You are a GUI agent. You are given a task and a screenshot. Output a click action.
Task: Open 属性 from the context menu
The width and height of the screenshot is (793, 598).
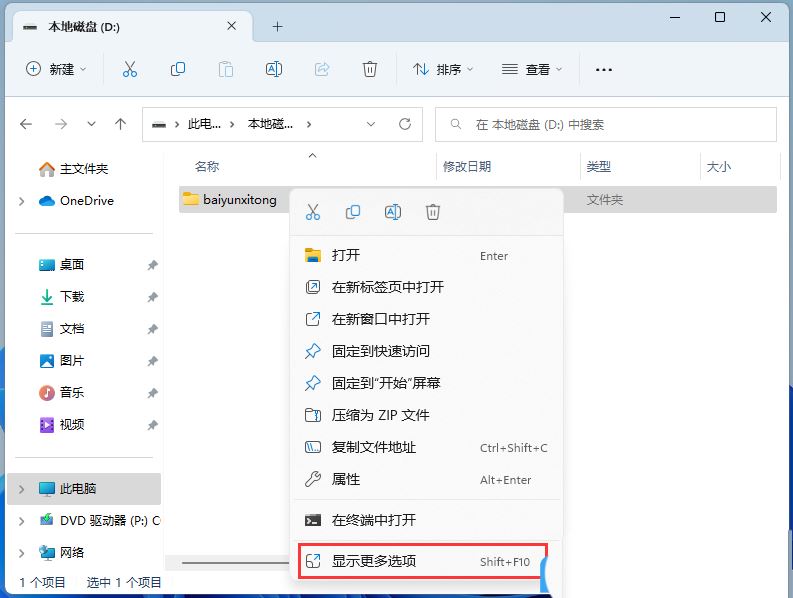(x=427, y=479)
